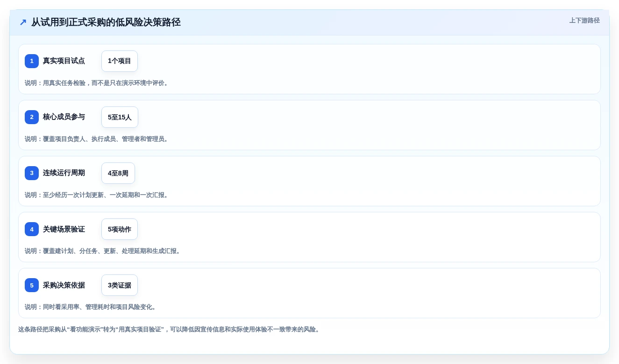Click the arrow icon beside the title

(23, 22)
